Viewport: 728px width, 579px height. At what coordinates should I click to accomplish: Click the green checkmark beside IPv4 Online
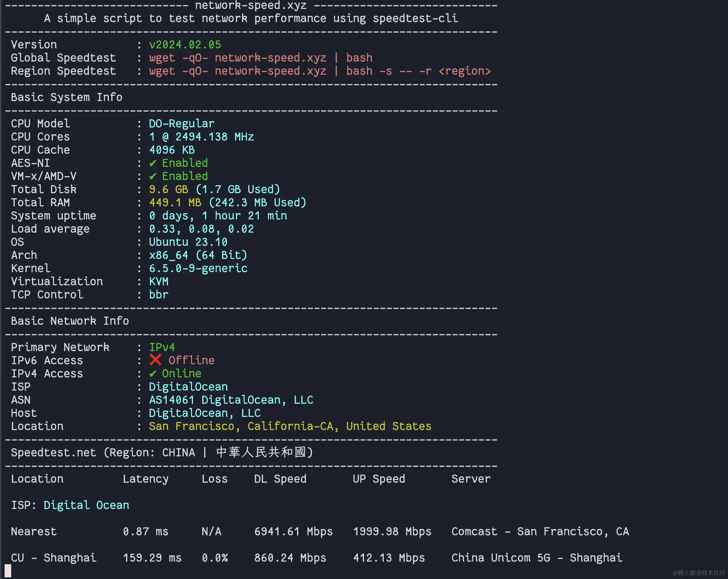153,374
